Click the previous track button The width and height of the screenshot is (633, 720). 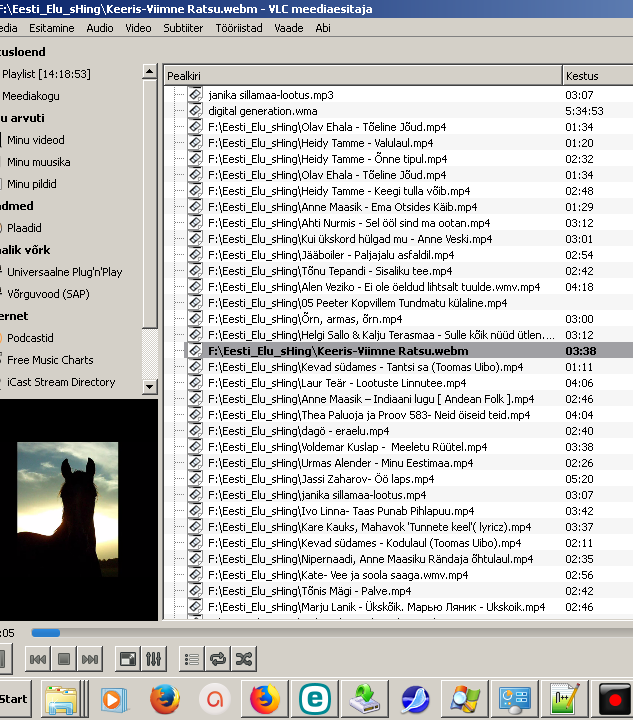(38, 659)
